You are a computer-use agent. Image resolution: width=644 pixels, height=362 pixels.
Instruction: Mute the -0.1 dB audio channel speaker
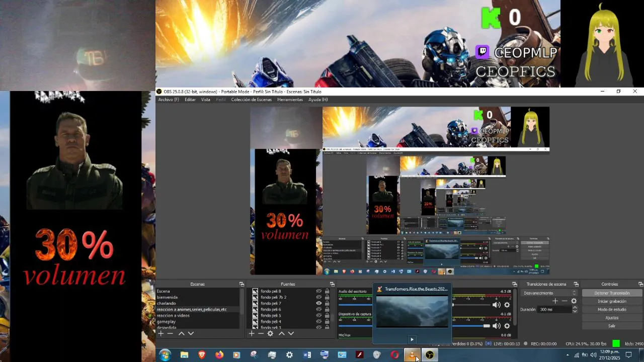(496, 326)
